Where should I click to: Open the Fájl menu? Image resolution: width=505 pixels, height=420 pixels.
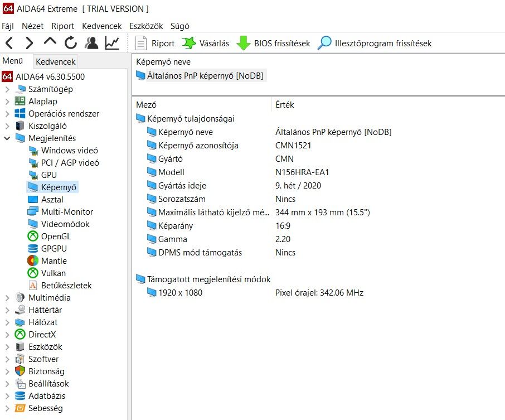coord(8,26)
